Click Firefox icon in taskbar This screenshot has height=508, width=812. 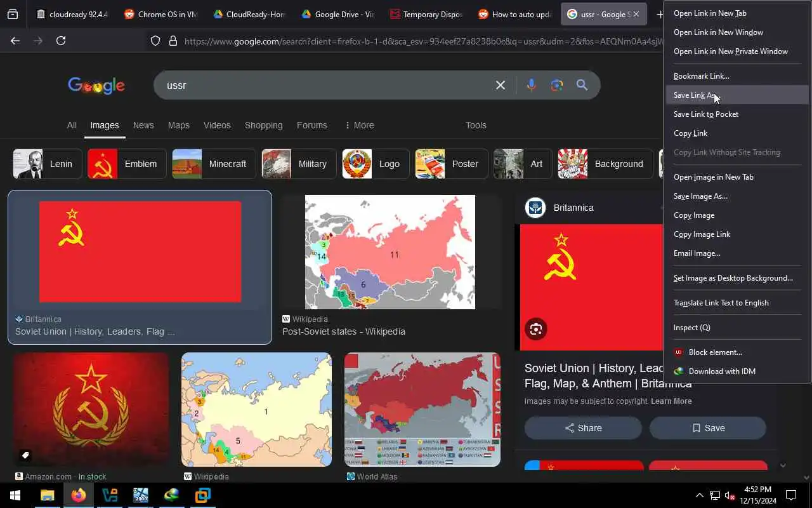point(79,495)
